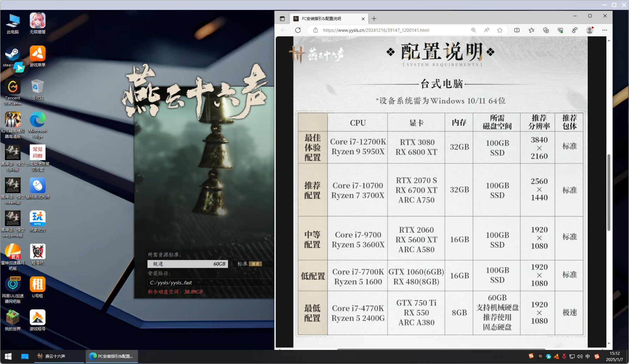The width and height of the screenshot is (629, 364).
Task: Click the install path field C:/yysls/yysls_fast
Action: [x=211, y=283]
